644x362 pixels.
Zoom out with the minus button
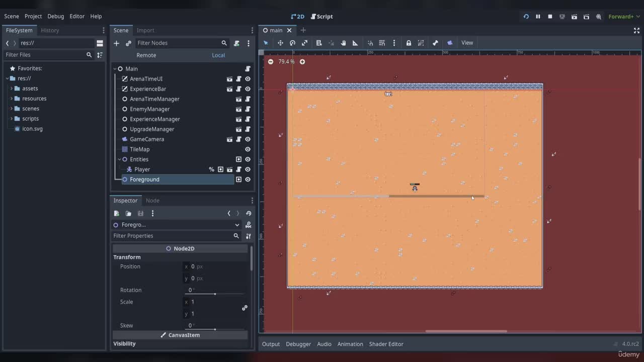271,62
